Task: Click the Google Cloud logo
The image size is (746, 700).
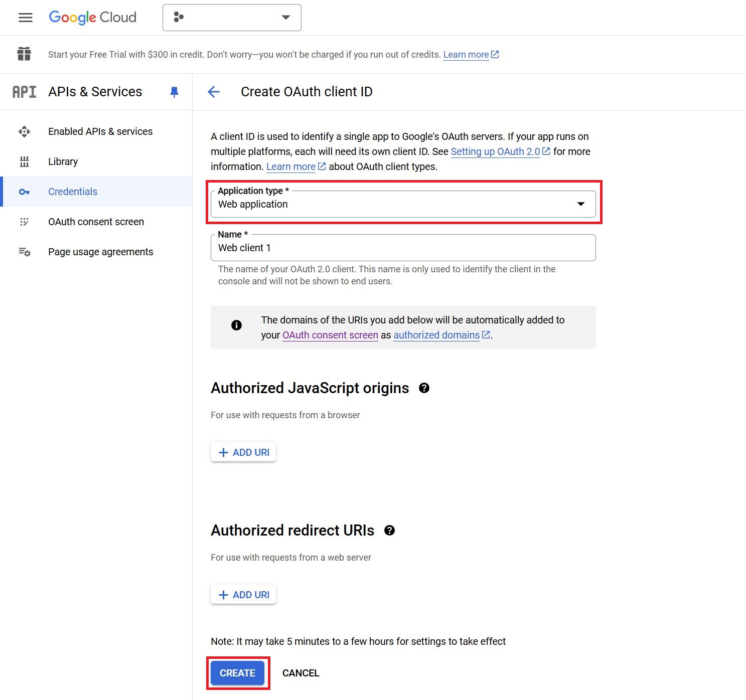Action: tap(92, 18)
